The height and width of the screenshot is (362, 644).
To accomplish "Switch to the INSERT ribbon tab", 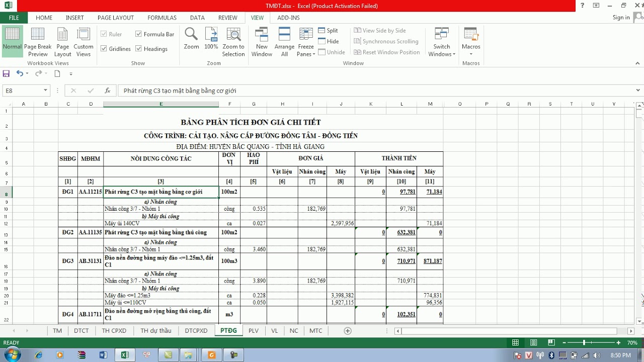I will point(74,18).
